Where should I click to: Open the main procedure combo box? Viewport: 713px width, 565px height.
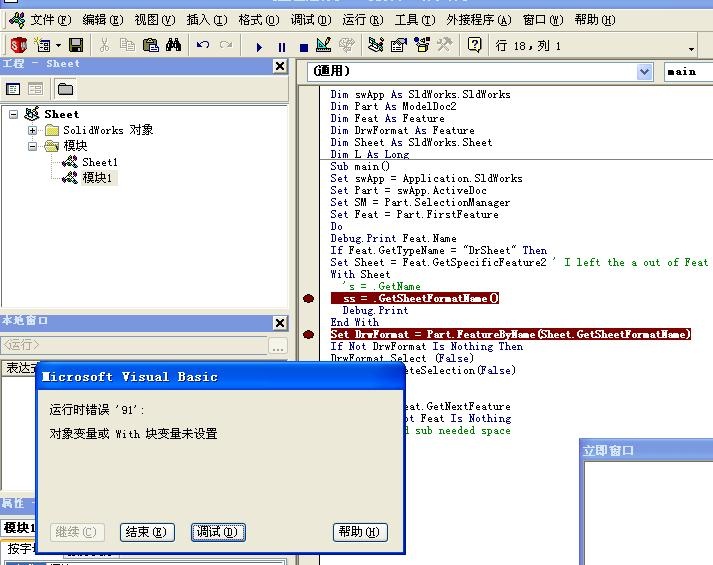point(688,72)
